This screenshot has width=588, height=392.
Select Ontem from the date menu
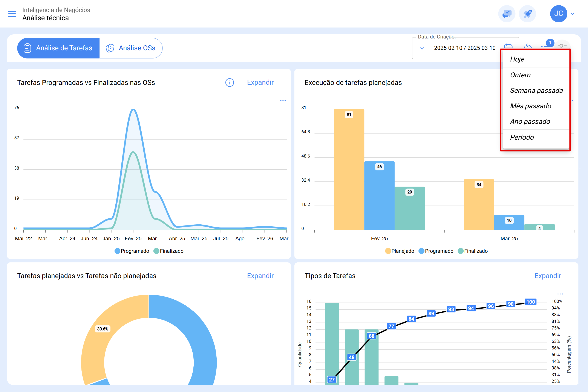(x=536, y=75)
